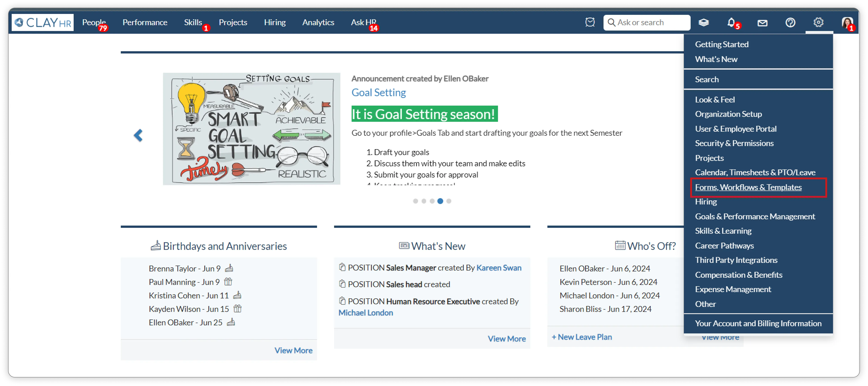Image resolution: width=868 pixels, height=386 pixels.
Task: Open the help question mark icon
Action: tap(790, 23)
